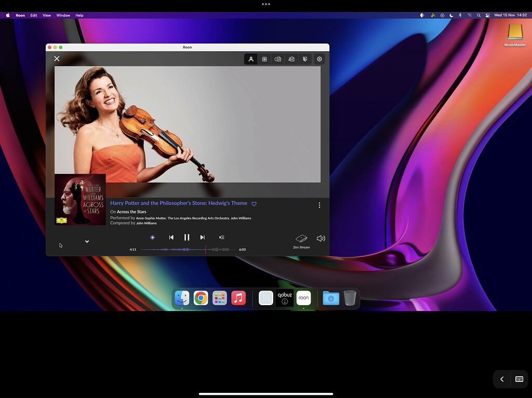This screenshot has height=398, width=532.
Task: Open Anne-Sophie Mutter's artist page
Action: point(151,218)
